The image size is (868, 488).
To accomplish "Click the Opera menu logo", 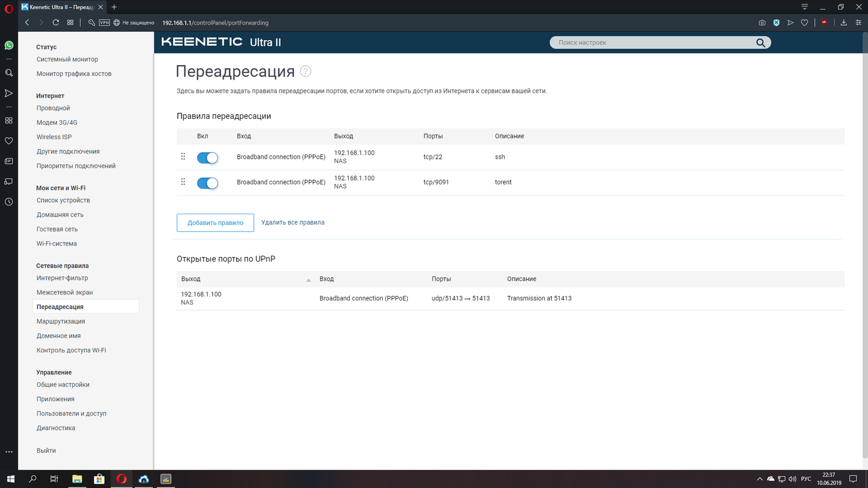I will pyautogui.click(x=9, y=9).
